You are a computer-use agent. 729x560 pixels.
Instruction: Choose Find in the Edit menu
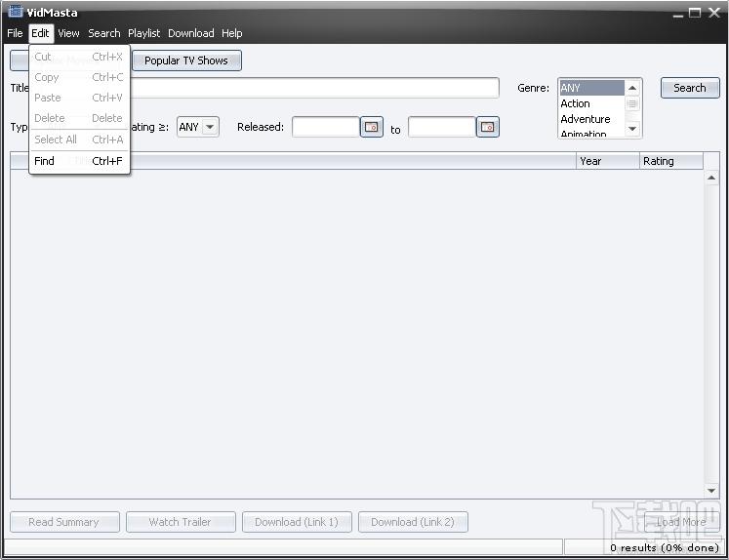pos(79,161)
